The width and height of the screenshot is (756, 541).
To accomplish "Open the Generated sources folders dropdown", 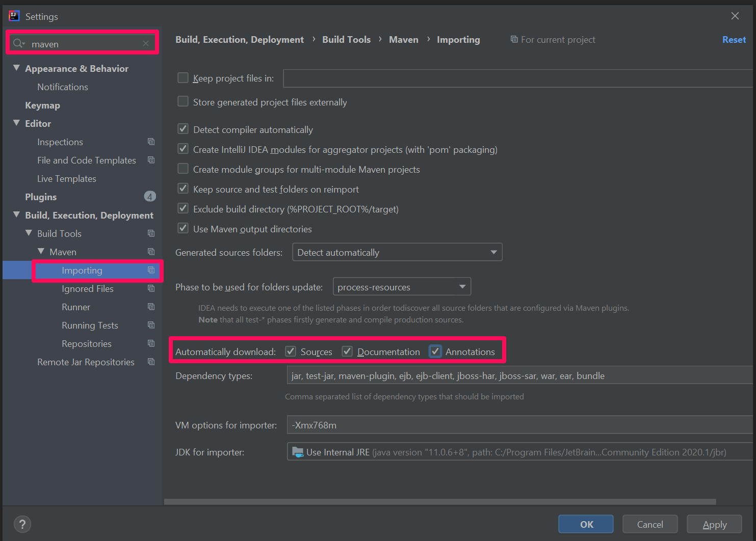I will [x=397, y=252].
